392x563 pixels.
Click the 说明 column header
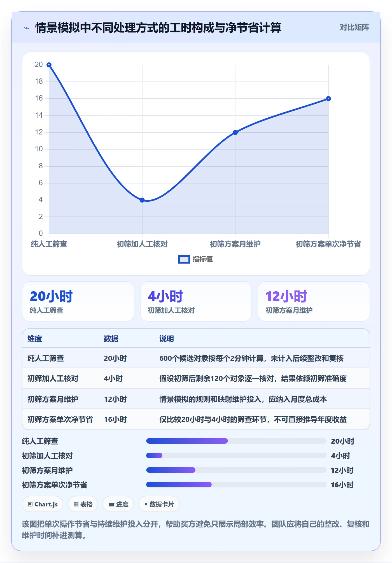tap(167, 339)
